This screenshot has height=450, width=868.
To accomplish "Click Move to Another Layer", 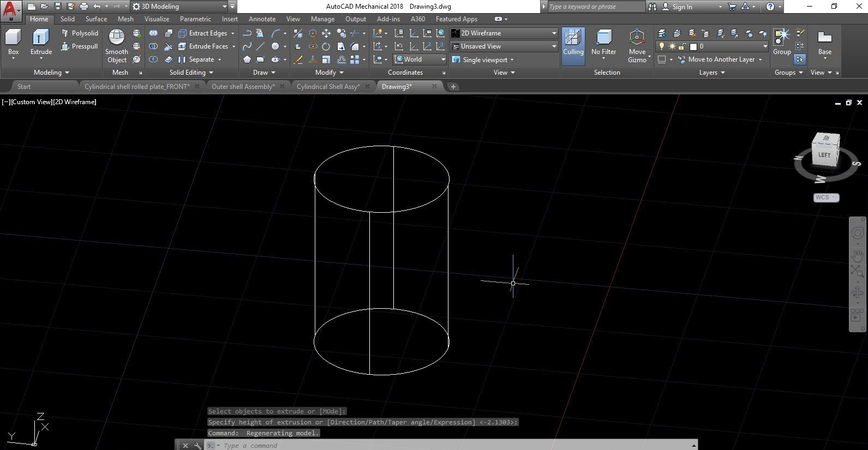I will point(721,59).
